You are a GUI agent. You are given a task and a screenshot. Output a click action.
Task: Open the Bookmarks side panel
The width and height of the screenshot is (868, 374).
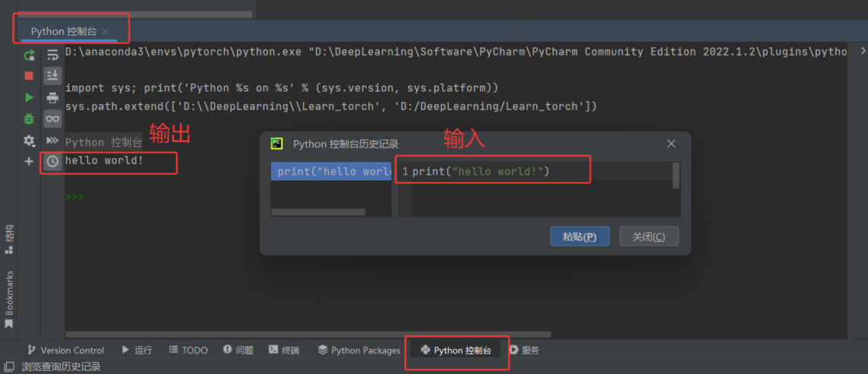(9, 300)
